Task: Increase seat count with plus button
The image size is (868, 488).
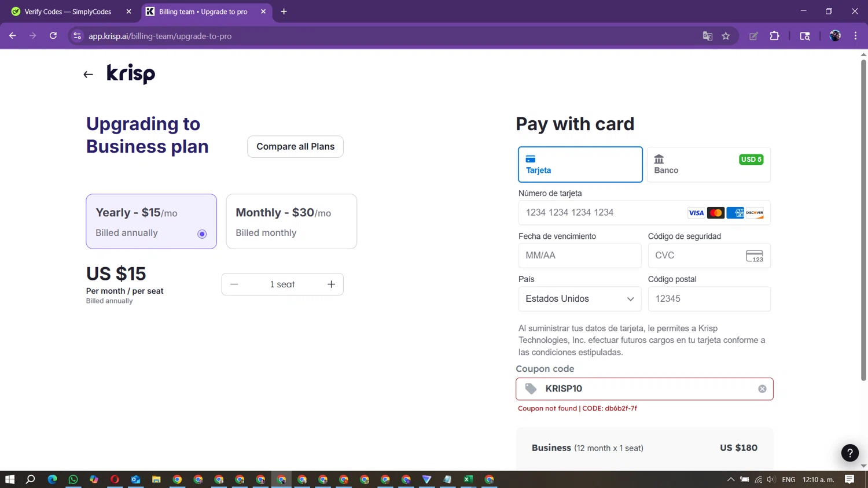Action: pyautogui.click(x=331, y=284)
